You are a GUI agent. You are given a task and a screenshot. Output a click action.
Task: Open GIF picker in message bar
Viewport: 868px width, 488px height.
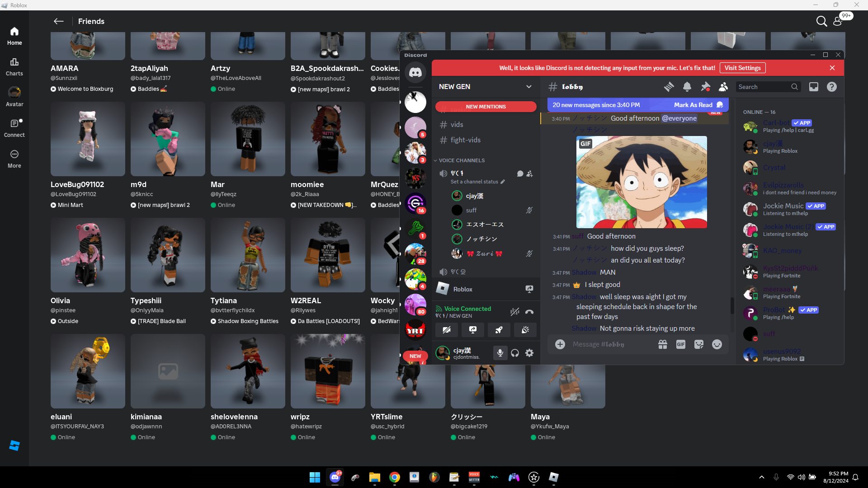[680, 344]
